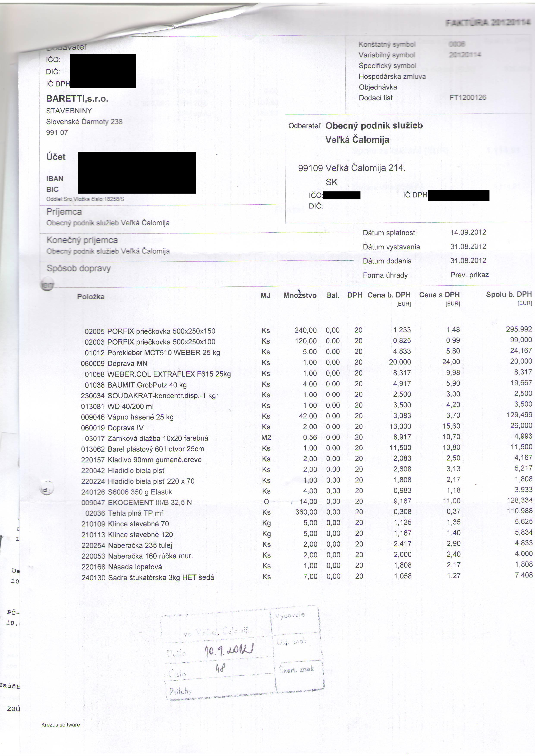Select item 02005 PORFIX priečkovka 500x250x150
The width and height of the screenshot is (535, 756).
point(150,331)
